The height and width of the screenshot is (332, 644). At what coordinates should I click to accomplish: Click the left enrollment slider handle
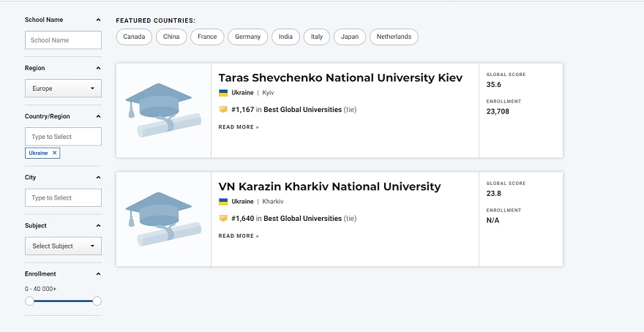(29, 301)
